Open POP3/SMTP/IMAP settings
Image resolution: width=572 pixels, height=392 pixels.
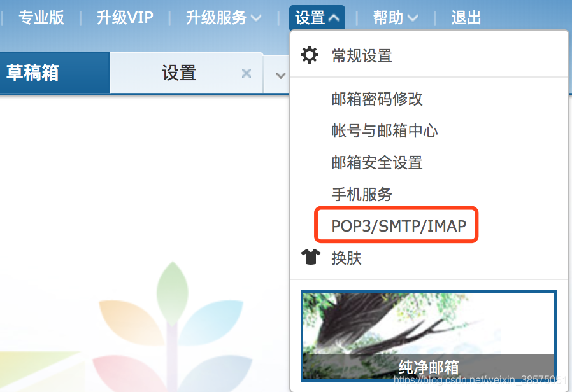click(396, 225)
